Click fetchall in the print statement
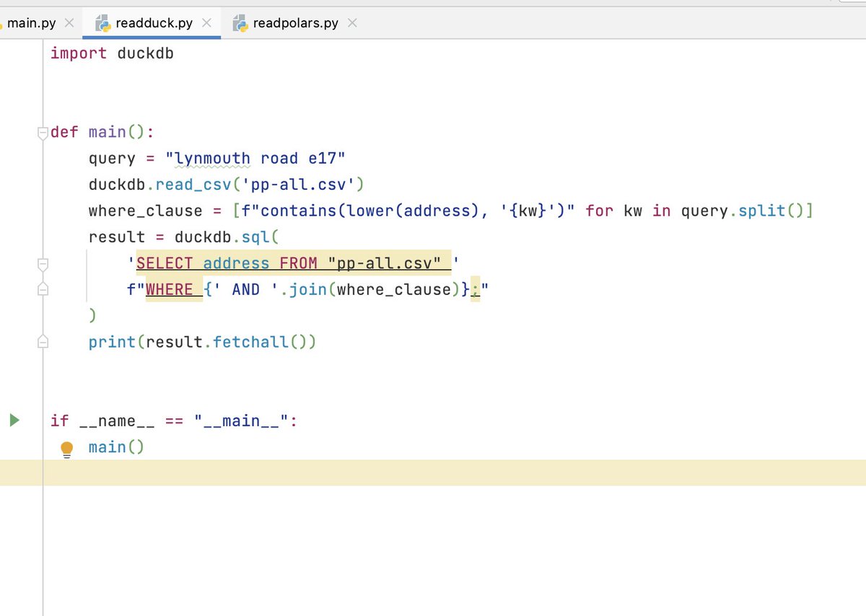The image size is (866, 616). tap(250, 342)
